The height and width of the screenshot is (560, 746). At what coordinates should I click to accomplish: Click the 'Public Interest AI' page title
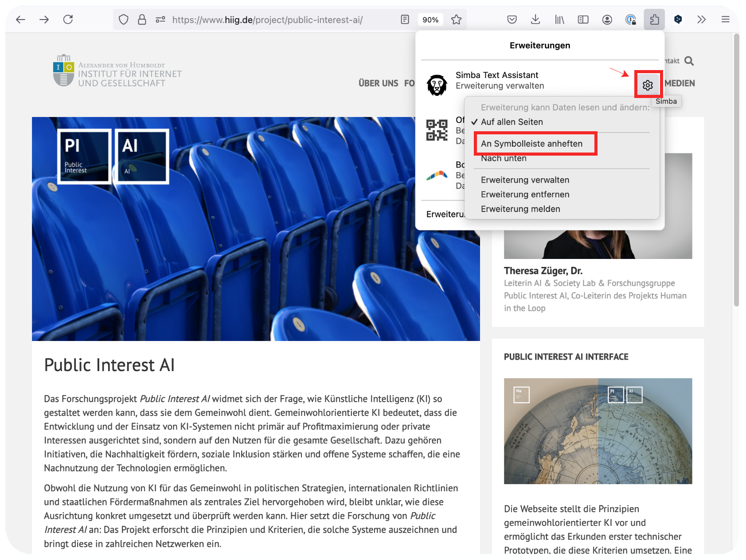(x=109, y=365)
